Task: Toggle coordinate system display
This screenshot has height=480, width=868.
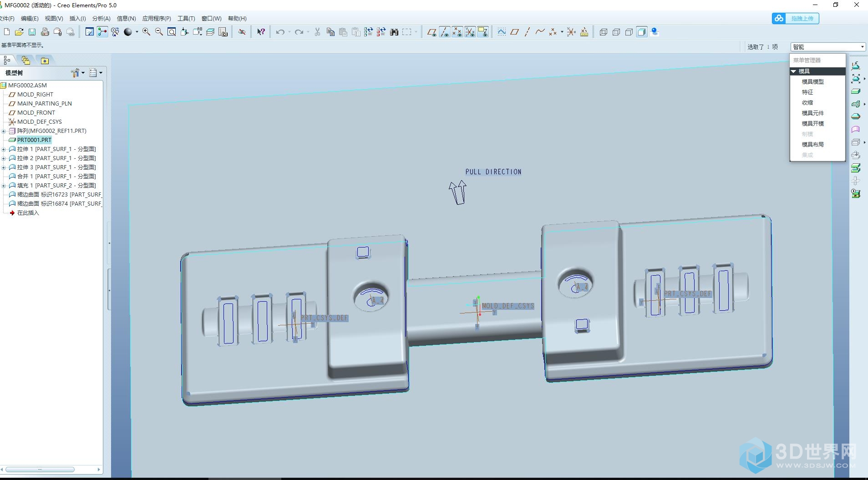Action: (470, 32)
